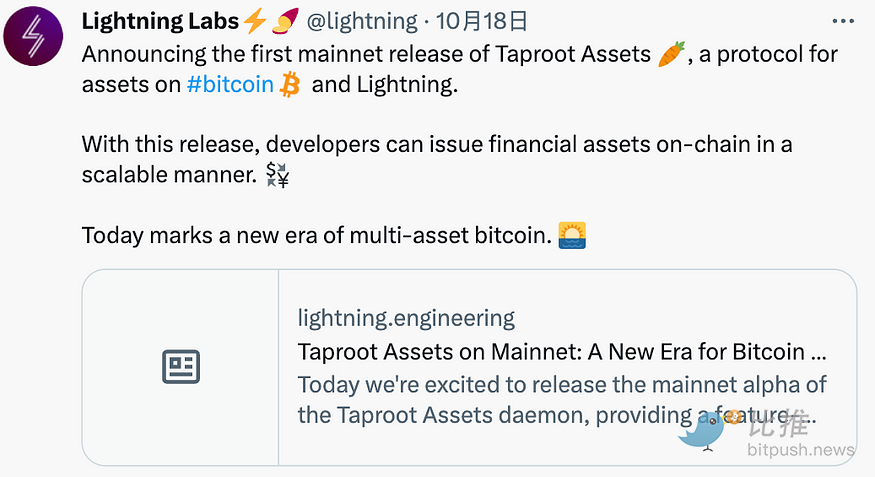The image size is (875, 477).
Task: Open the @lightning handle link
Action: point(362,21)
